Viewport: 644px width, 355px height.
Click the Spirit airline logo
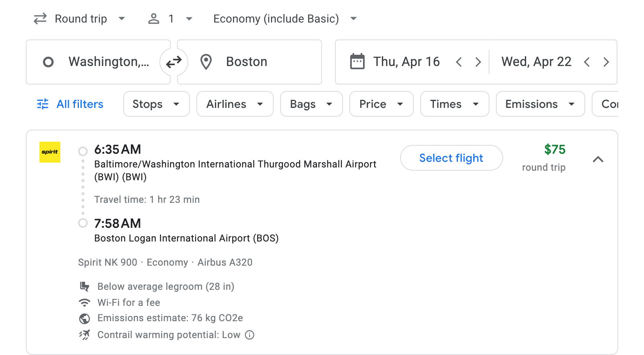click(x=50, y=152)
